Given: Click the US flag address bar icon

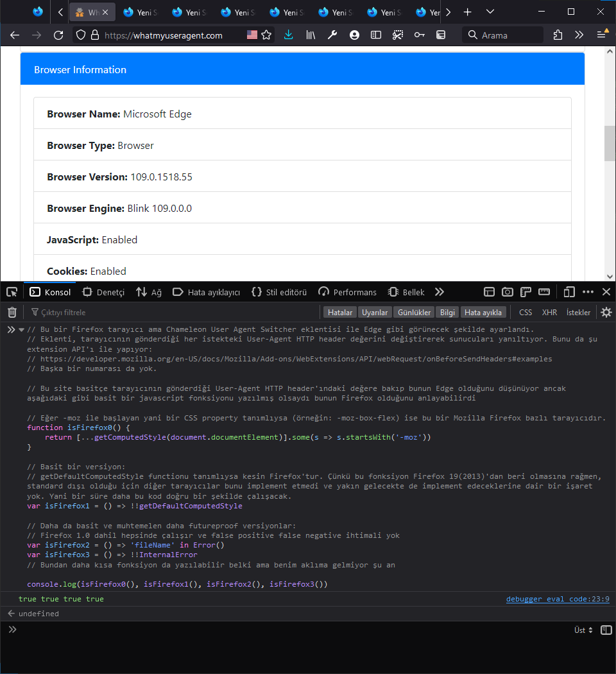Looking at the screenshot, I should tap(252, 35).
